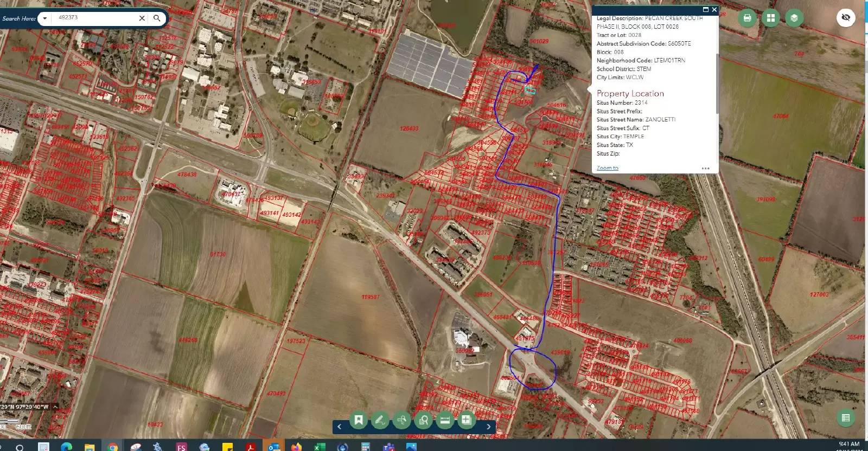Open Adobe Acrobat from taskbar
This screenshot has height=451, width=868.
[251, 446]
